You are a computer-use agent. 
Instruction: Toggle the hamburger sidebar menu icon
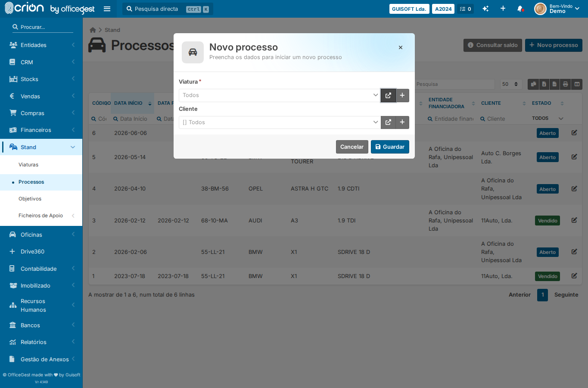[107, 9]
